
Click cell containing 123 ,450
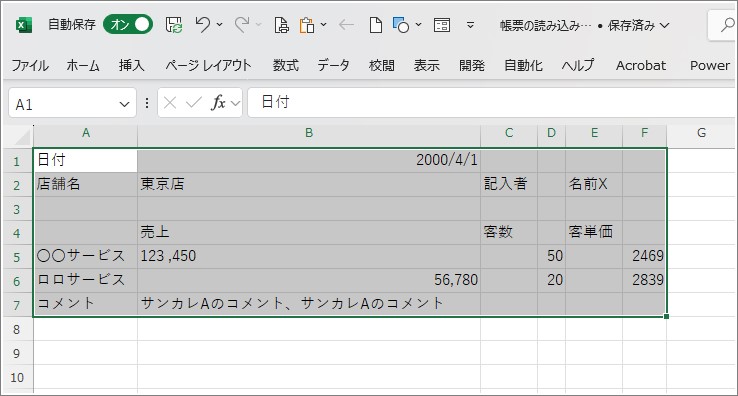309,256
